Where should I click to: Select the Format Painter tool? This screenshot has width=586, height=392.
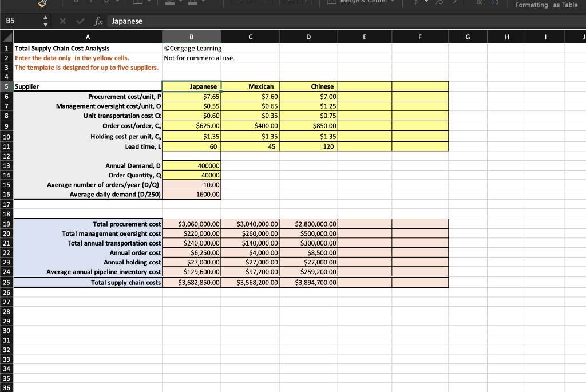tap(41, 3)
